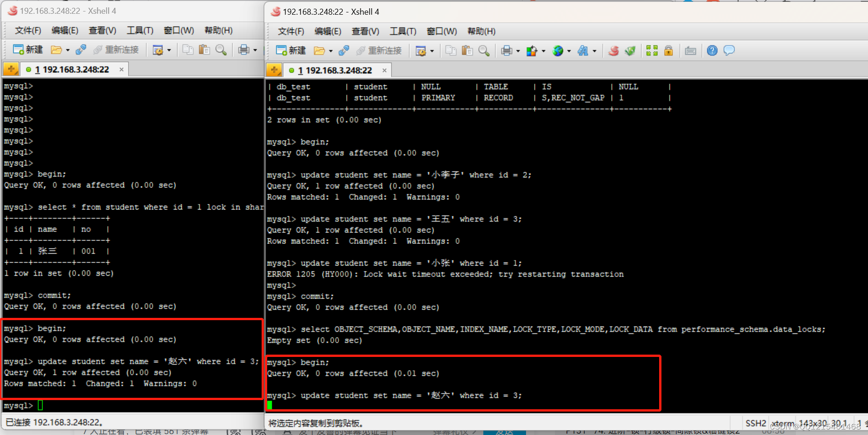The height and width of the screenshot is (435, 868).
Task: Click the Print icon in left window toolbar
Action: pos(244,50)
